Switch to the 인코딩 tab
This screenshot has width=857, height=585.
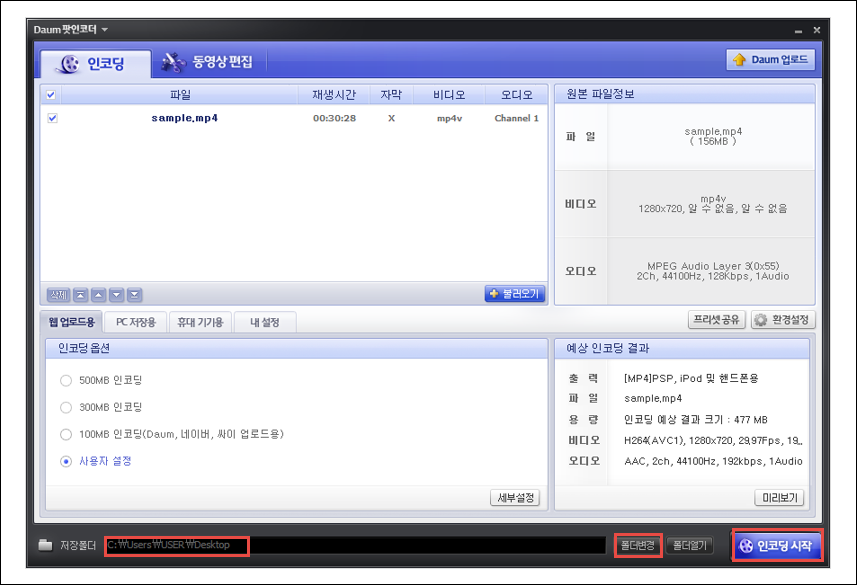tap(96, 64)
